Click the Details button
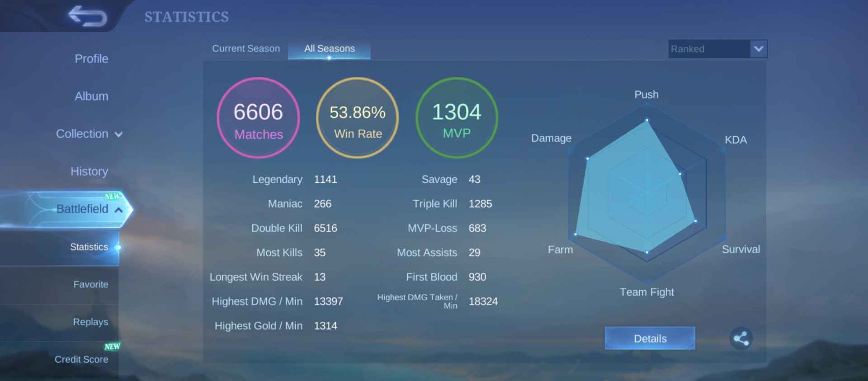Image resolution: width=868 pixels, height=381 pixels. pyautogui.click(x=650, y=339)
